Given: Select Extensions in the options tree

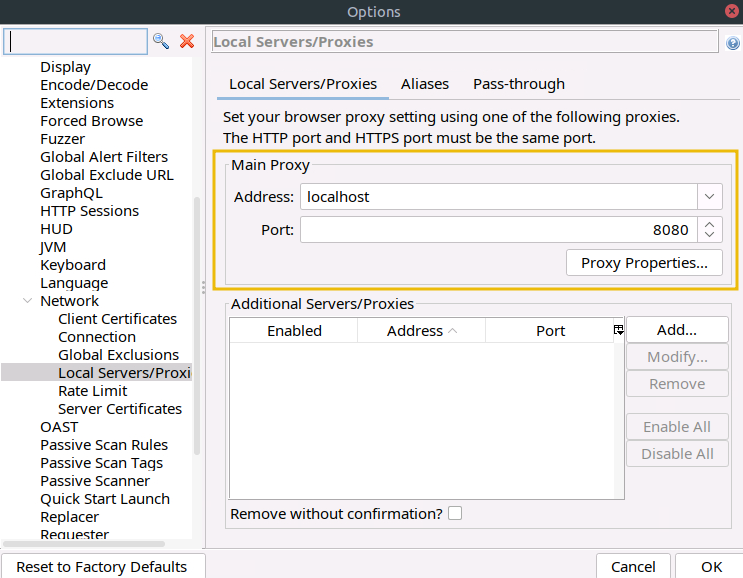Looking at the screenshot, I should pyautogui.click(x=77, y=103).
